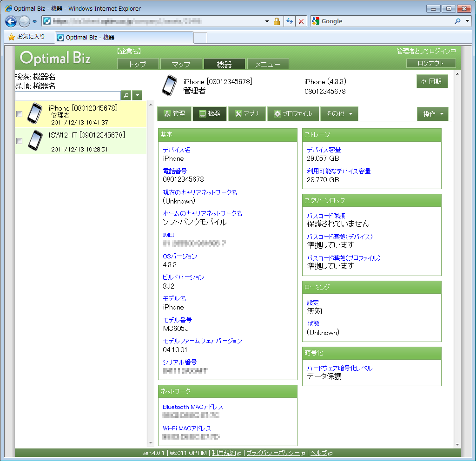Check the checkbox for iPhone [08012345678]
Image resolution: width=476 pixels, height=461 pixels.
click(19, 114)
